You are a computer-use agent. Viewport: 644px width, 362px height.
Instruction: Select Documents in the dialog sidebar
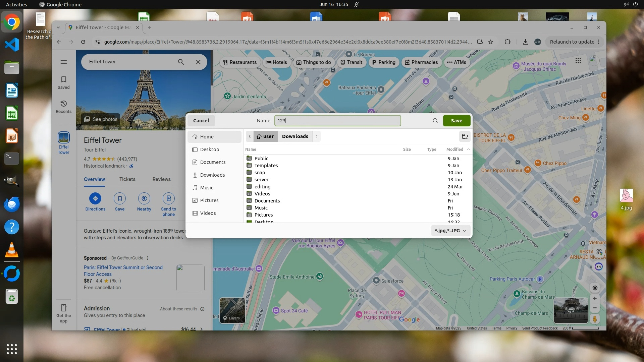pyautogui.click(x=213, y=162)
